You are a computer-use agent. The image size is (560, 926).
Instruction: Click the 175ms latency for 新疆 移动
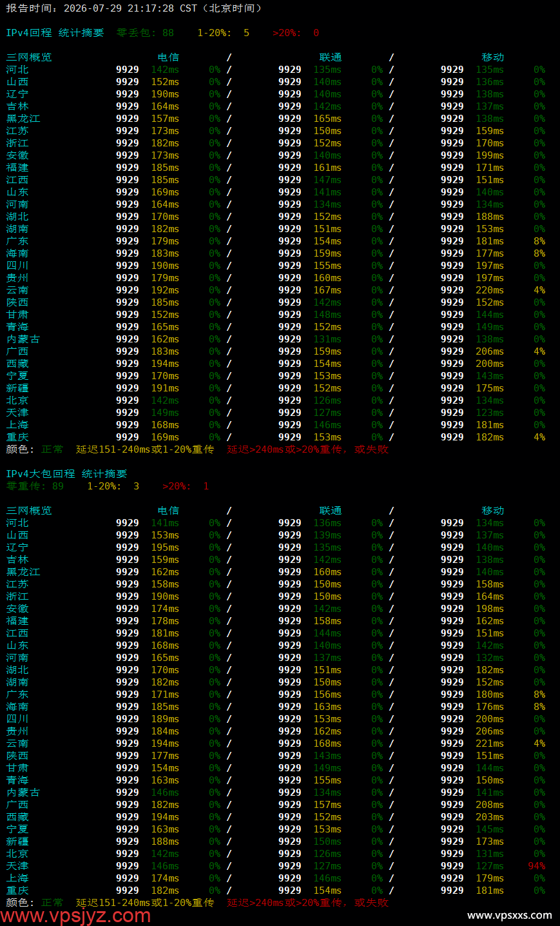490,388
